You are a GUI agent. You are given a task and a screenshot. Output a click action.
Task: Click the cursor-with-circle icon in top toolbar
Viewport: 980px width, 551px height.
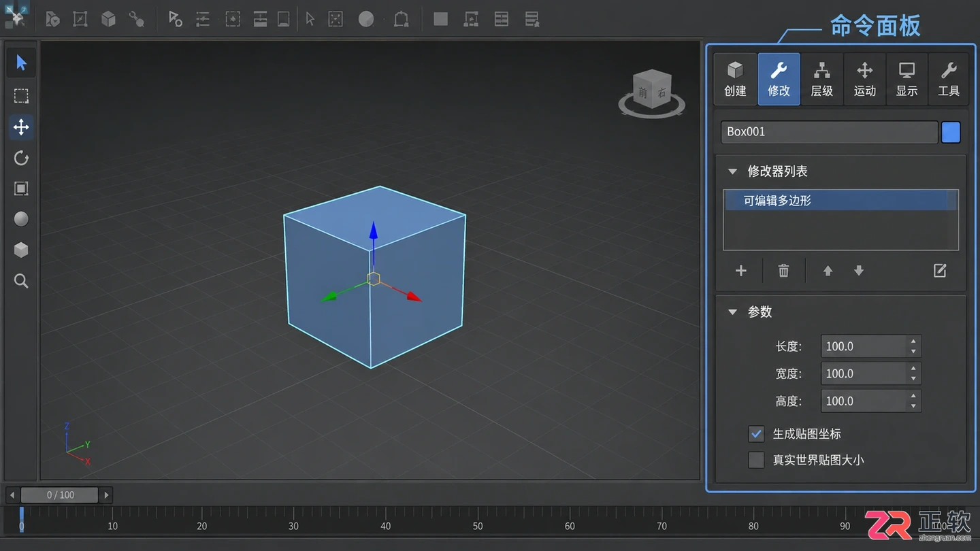pyautogui.click(x=175, y=19)
